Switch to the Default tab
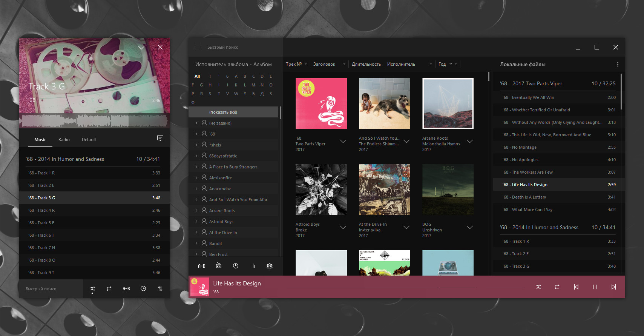The width and height of the screenshot is (644, 336). 89,140
